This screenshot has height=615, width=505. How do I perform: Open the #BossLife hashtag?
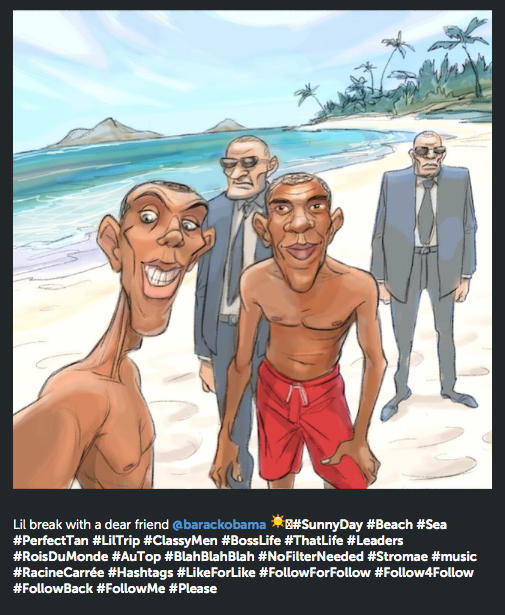click(x=251, y=541)
